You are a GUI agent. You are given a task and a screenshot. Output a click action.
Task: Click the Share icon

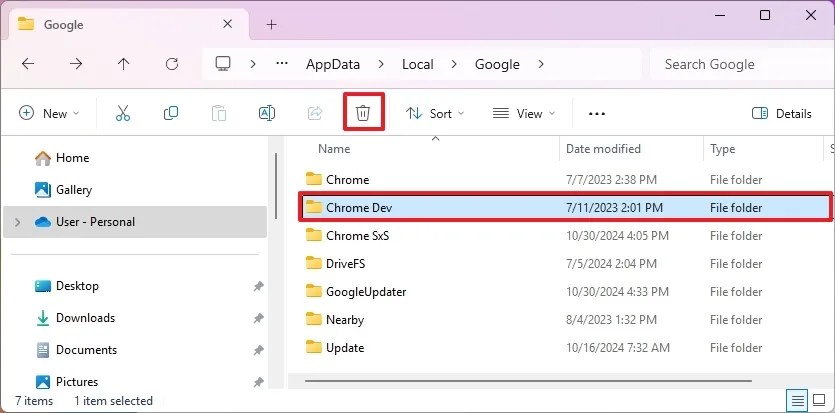(x=315, y=113)
